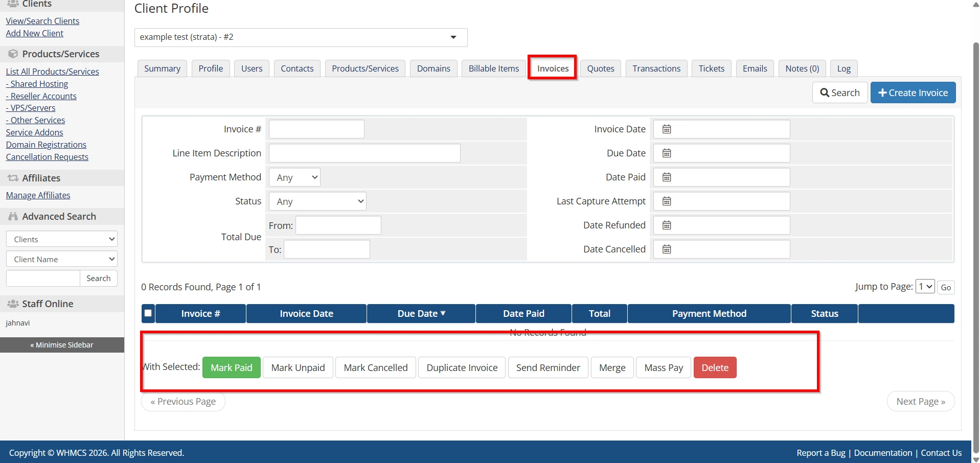
Task: Open the Client Name field dropdown
Action: pos(62,259)
